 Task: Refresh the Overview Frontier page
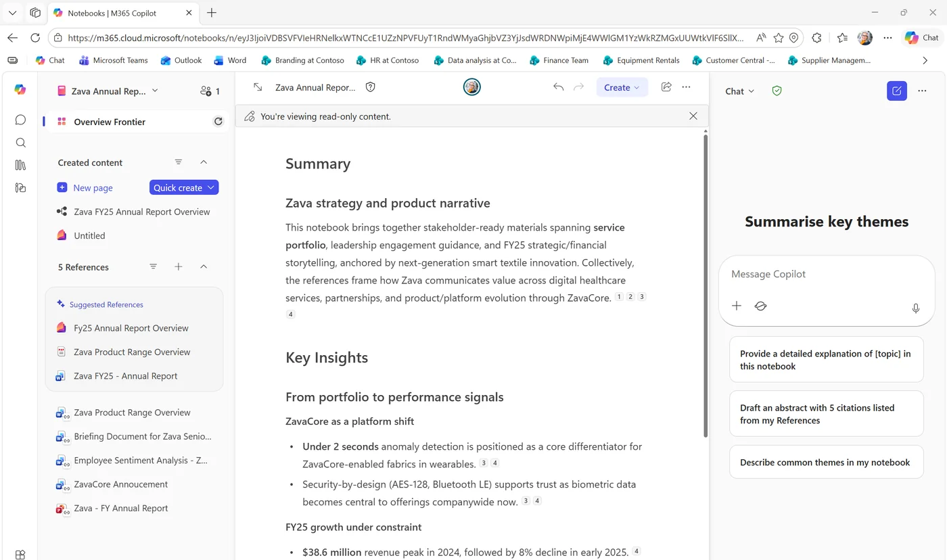coord(218,122)
